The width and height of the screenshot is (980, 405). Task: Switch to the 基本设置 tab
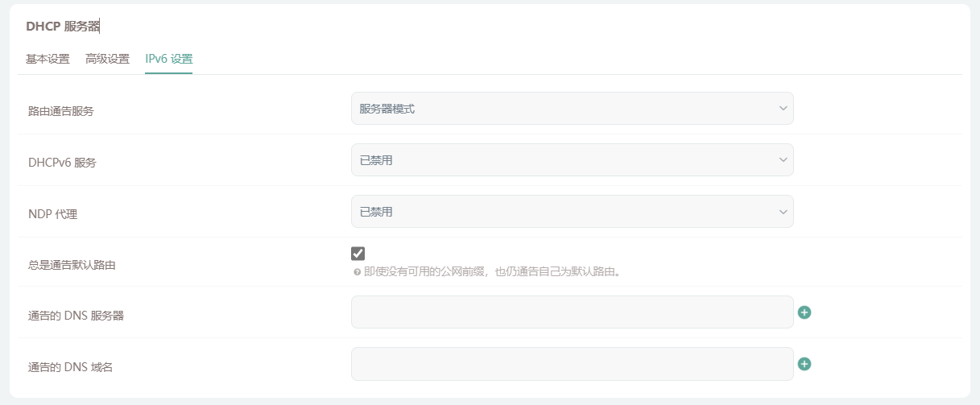pyautogui.click(x=48, y=59)
